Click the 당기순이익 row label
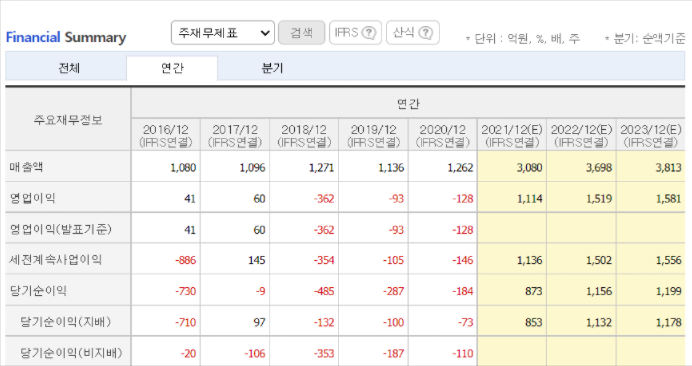This screenshot has width=692, height=366. (38, 291)
